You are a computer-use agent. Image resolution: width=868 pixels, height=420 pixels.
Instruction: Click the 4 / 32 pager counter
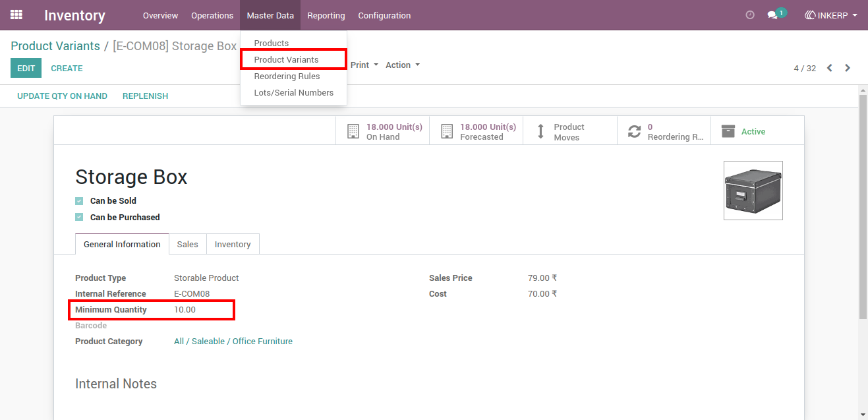(x=805, y=69)
